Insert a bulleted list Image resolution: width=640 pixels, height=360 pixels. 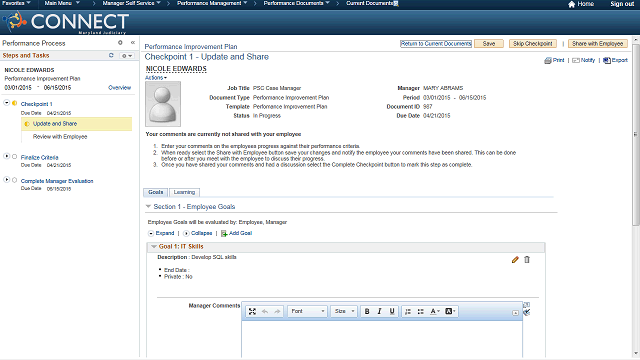pos(420,311)
